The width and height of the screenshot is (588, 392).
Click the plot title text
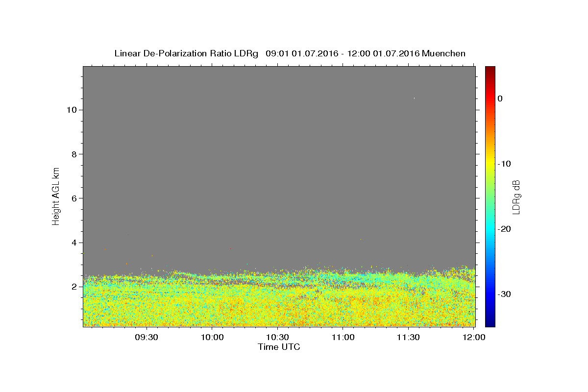coord(290,53)
